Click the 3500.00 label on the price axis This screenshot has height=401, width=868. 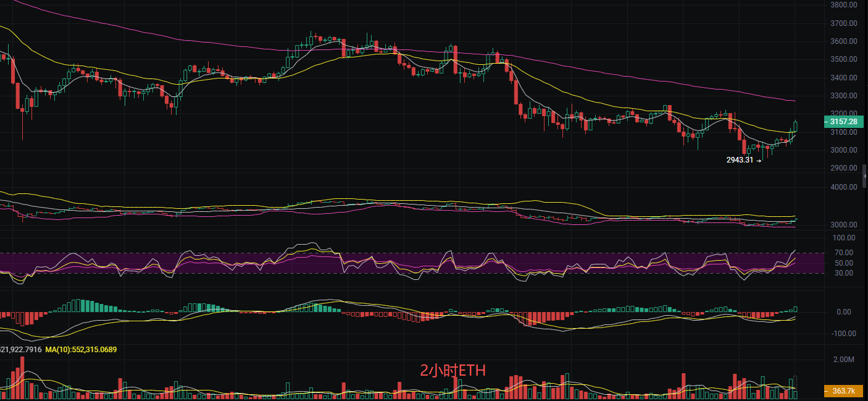click(x=843, y=59)
